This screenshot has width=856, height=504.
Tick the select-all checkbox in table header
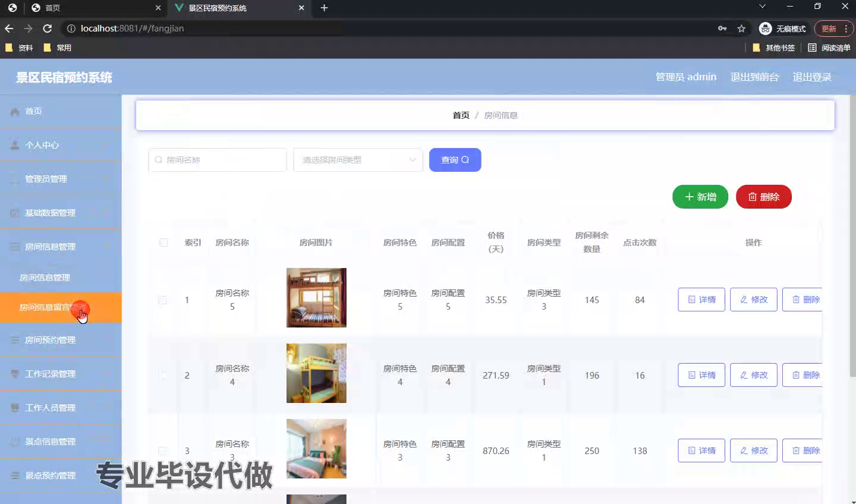[x=163, y=242]
